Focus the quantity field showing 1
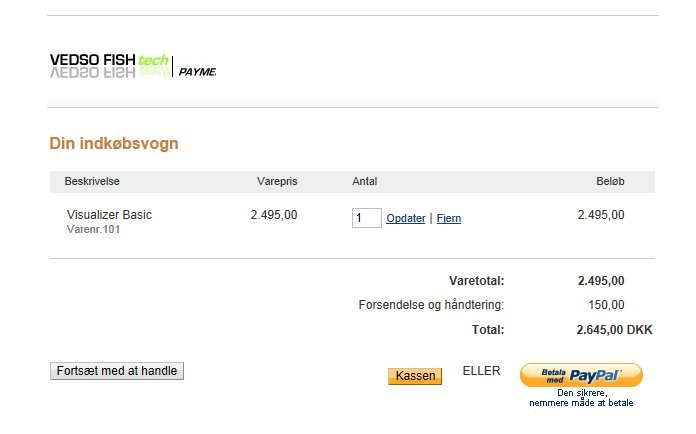The height and width of the screenshot is (434, 696). pos(367,218)
